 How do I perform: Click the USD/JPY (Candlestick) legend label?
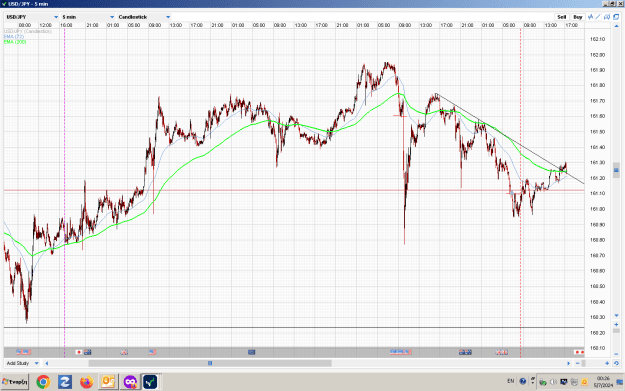[x=28, y=31]
